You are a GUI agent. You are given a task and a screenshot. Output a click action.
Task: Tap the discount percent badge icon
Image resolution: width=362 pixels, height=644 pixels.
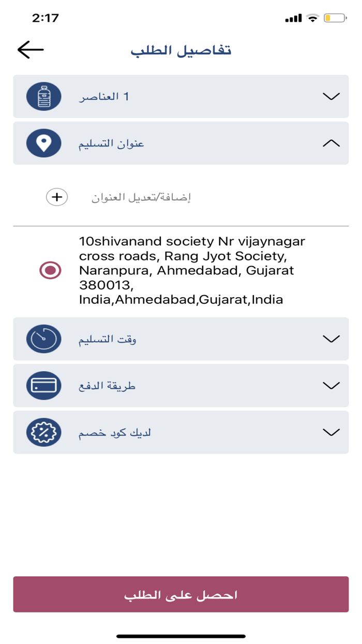coord(44,432)
